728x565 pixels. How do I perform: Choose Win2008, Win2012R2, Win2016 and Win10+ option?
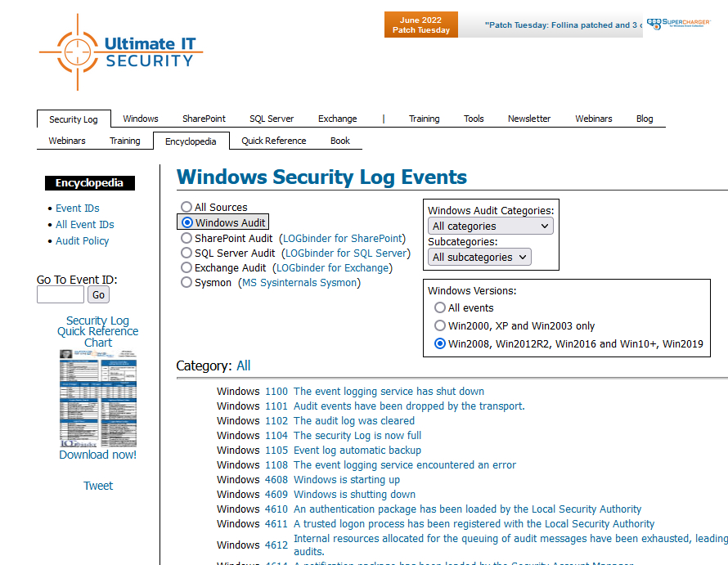(x=440, y=343)
